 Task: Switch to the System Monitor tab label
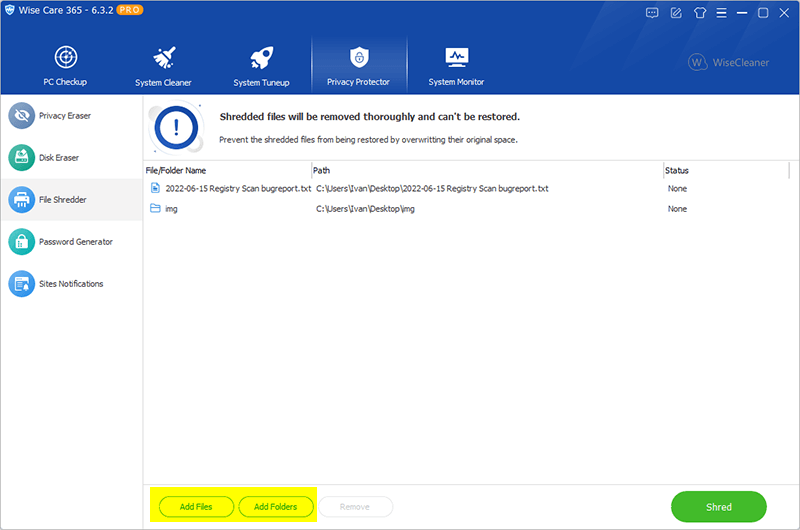(x=456, y=82)
